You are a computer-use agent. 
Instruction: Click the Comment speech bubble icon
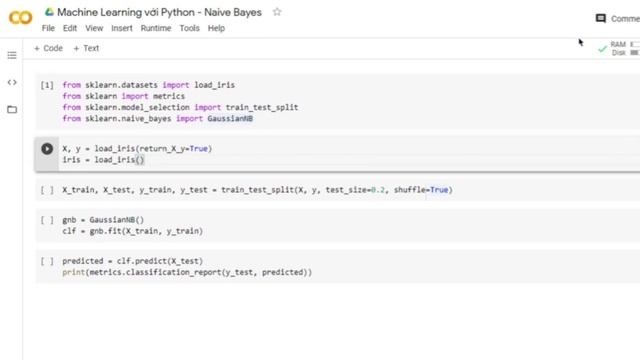[x=600, y=18]
